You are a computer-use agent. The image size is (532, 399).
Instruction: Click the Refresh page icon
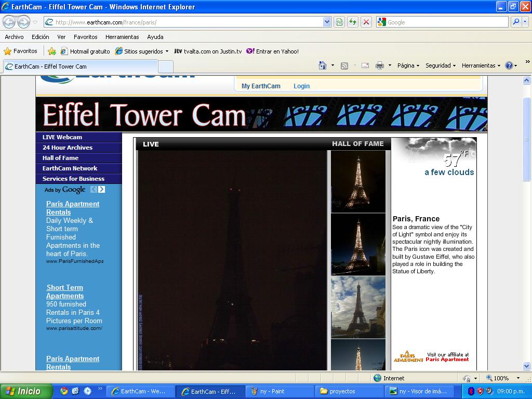tap(353, 22)
